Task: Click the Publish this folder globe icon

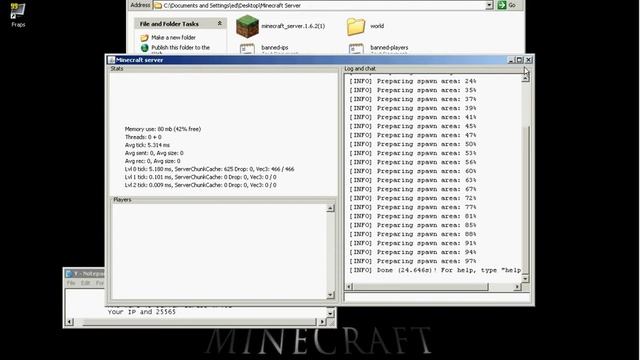Action: click(144, 48)
